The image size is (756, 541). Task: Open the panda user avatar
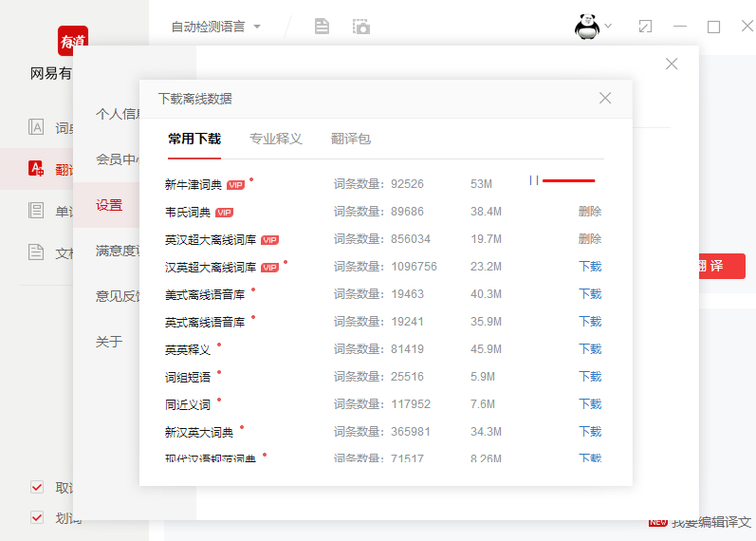(587, 27)
